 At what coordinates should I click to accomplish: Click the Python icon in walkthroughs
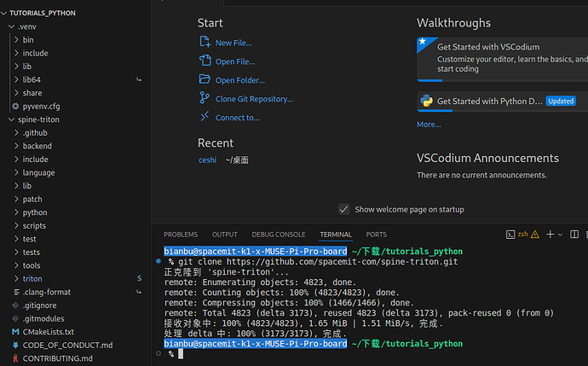426,101
